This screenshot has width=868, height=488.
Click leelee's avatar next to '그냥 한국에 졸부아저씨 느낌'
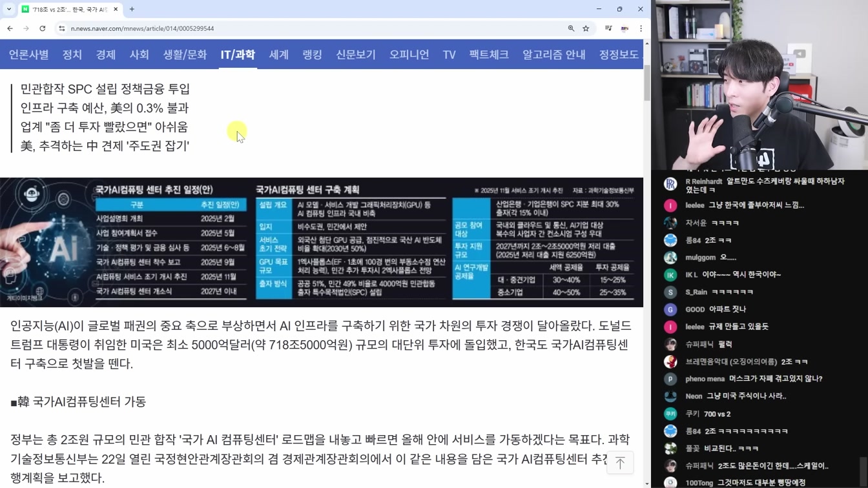670,205
